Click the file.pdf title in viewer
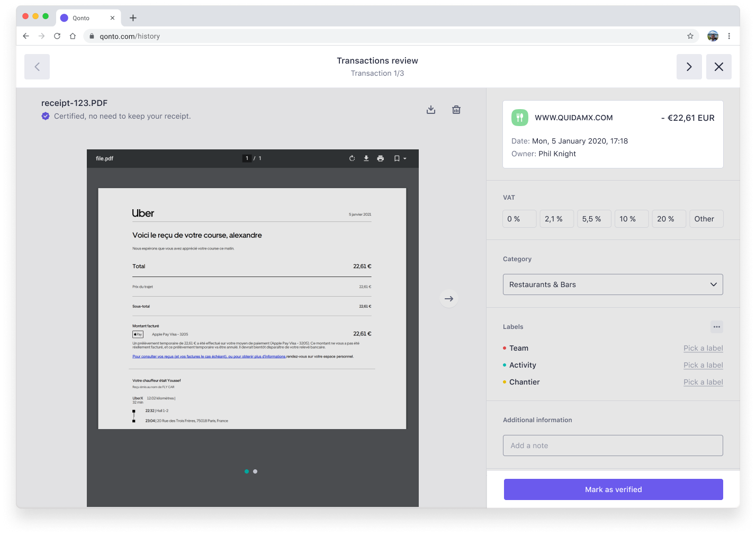This screenshot has width=756, height=535. [x=104, y=158]
